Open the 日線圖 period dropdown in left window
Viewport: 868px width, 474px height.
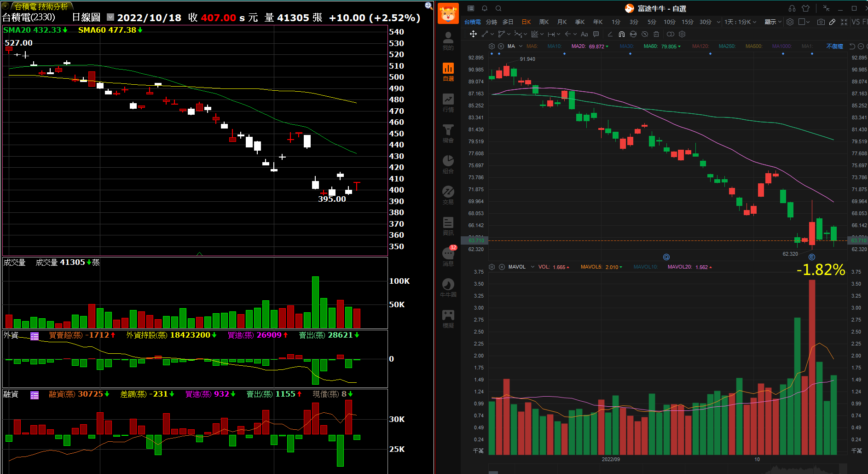(x=110, y=17)
